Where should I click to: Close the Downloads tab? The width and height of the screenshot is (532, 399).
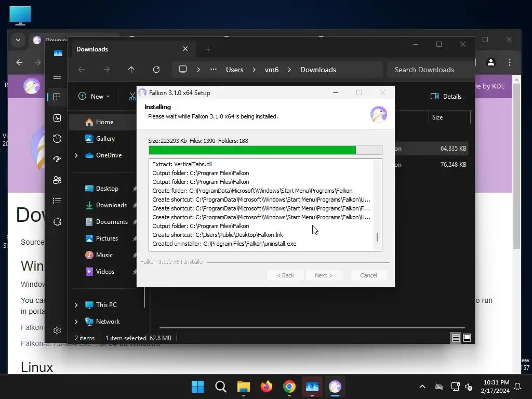point(185,49)
